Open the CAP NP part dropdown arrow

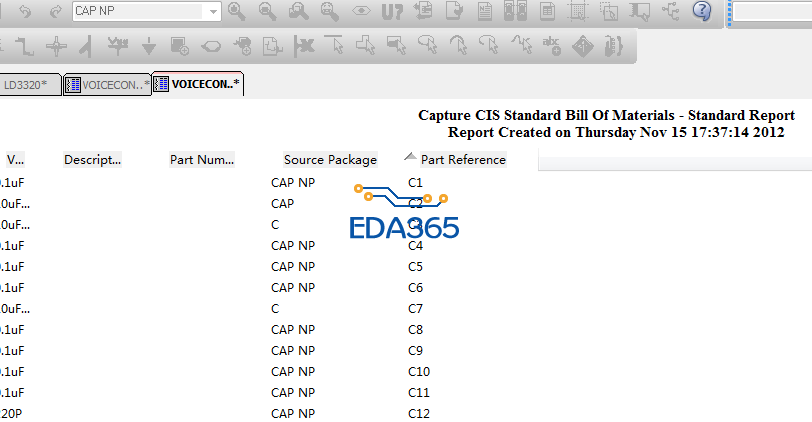pos(213,11)
